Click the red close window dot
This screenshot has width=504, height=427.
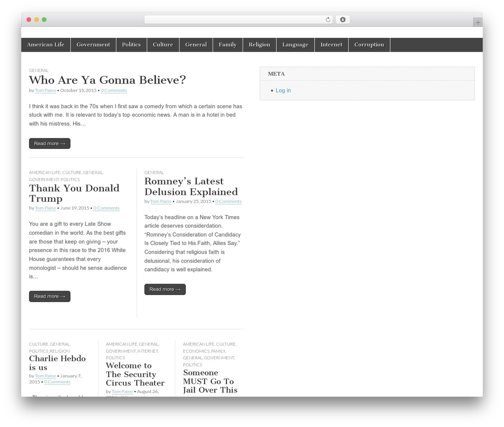(x=29, y=20)
